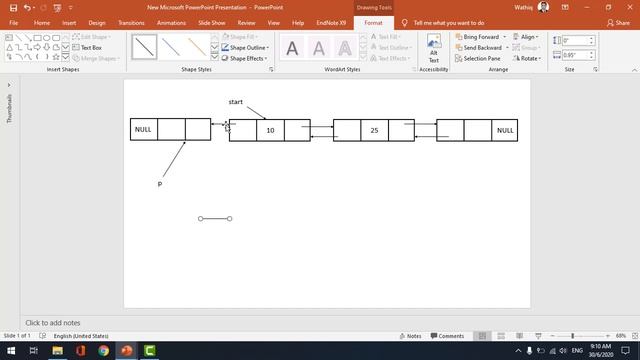Open the Customize Quick Access Toolbar dropdown
Screen dimensions: 640x360
click(70, 8)
